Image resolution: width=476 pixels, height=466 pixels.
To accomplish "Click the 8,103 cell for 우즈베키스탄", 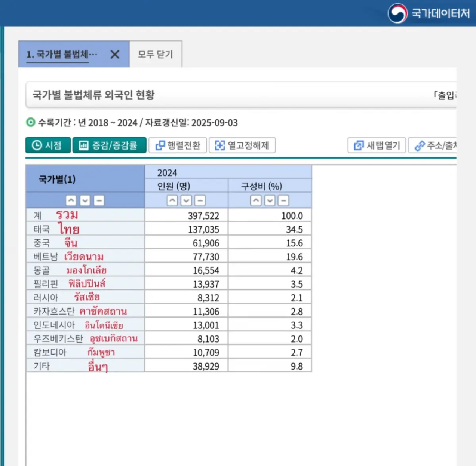I will pyautogui.click(x=186, y=338).
